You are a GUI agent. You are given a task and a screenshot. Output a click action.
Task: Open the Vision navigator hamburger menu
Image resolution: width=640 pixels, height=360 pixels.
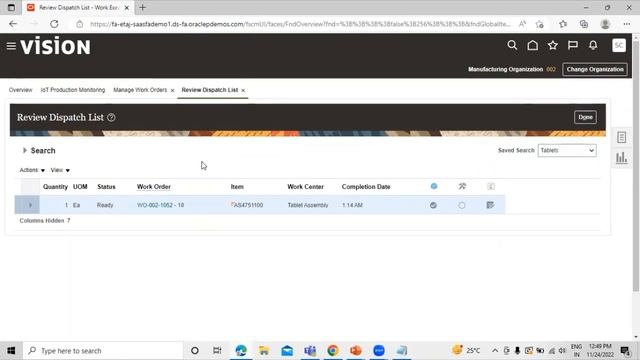click(11, 46)
